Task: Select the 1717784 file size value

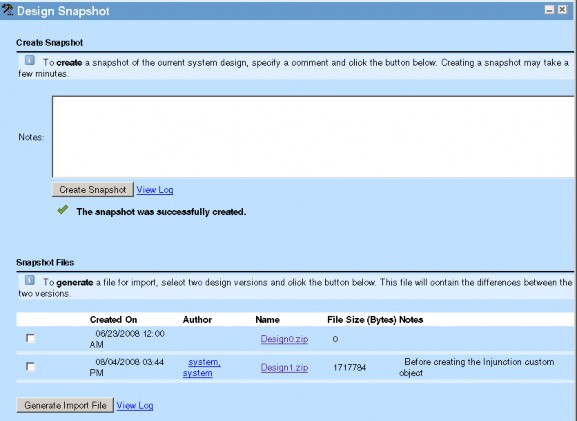Action: pyautogui.click(x=350, y=367)
